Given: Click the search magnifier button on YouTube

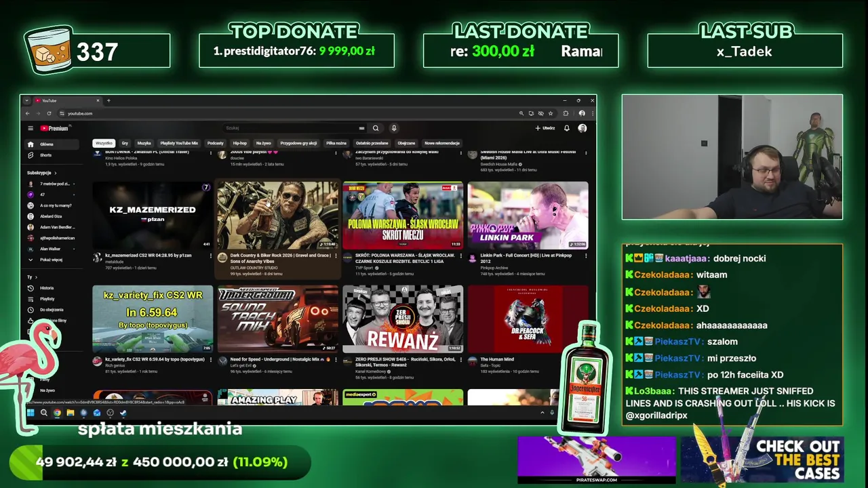Looking at the screenshot, I should (376, 128).
